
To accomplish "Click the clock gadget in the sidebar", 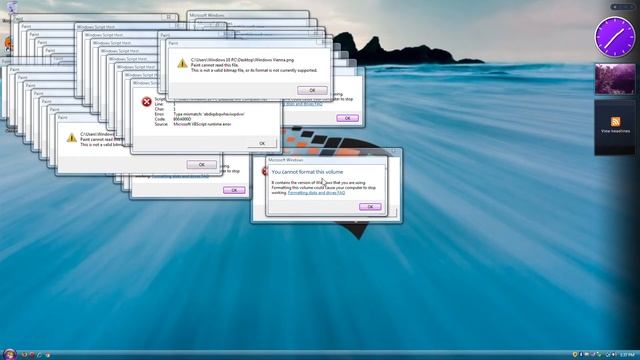I will tap(615, 37).
